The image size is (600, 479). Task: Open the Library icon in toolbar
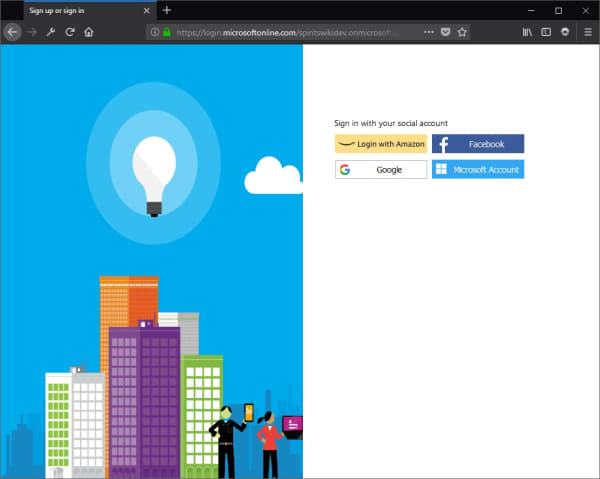coord(527,32)
